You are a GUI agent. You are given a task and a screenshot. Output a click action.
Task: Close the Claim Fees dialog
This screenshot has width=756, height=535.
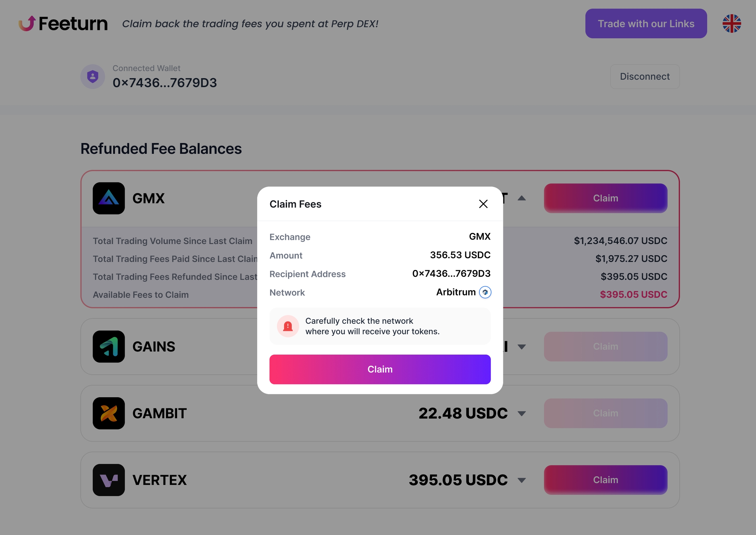[483, 204]
